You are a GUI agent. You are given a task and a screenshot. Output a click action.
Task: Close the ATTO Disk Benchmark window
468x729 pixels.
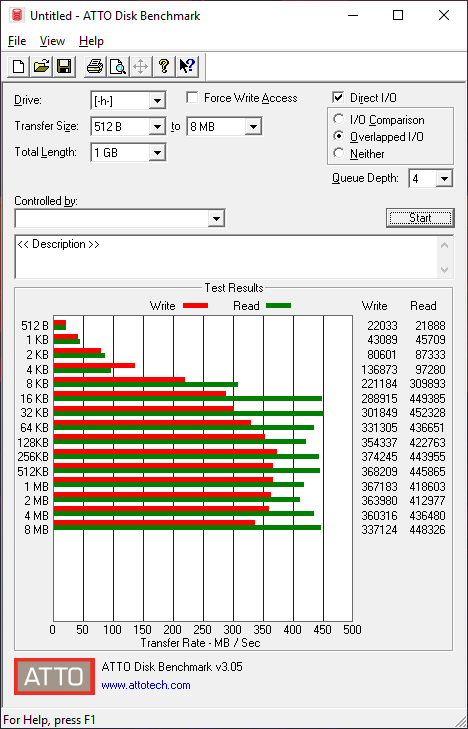444,15
